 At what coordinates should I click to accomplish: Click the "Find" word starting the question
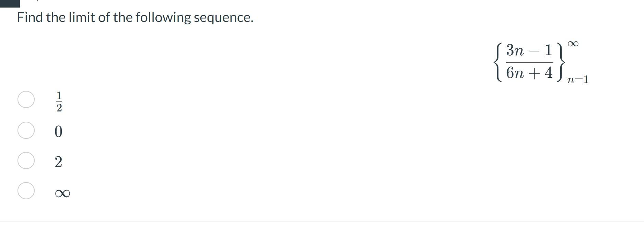[x=30, y=17]
